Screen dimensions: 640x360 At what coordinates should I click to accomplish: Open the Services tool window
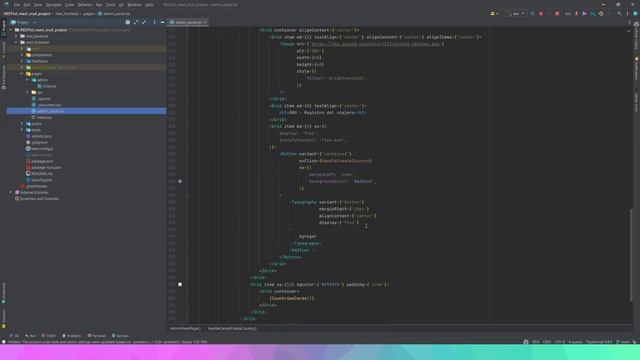click(120, 336)
